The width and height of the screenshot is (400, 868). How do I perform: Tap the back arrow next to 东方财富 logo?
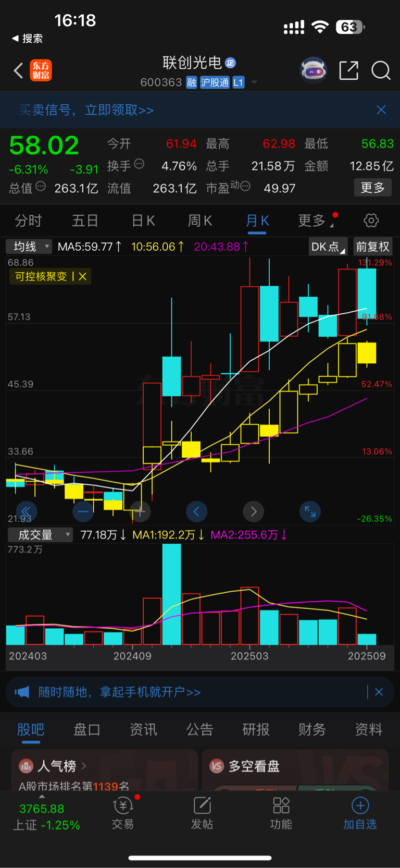18,70
